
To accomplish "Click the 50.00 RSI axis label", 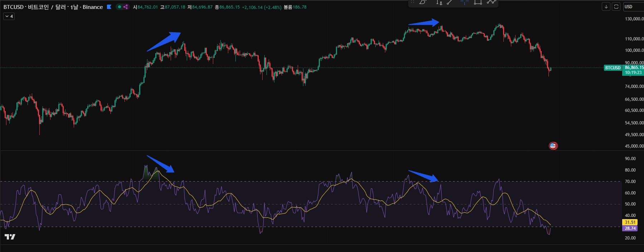I will point(630,204).
